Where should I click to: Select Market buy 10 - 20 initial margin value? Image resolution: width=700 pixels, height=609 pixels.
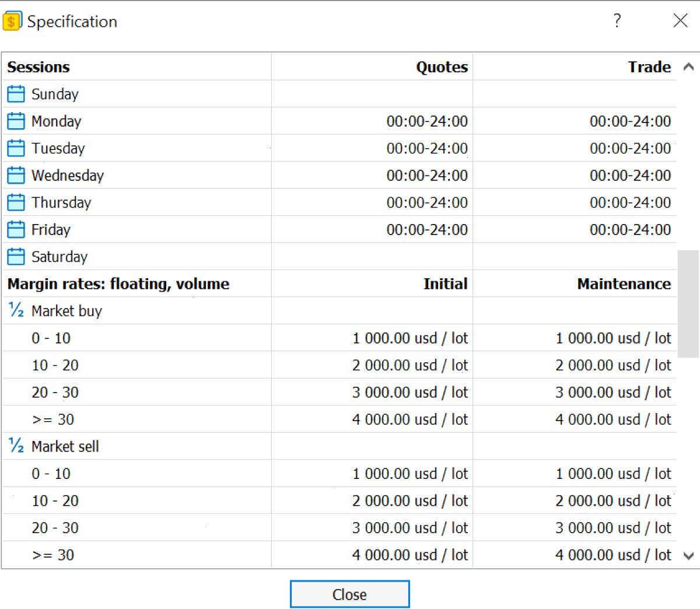[410, 365]
